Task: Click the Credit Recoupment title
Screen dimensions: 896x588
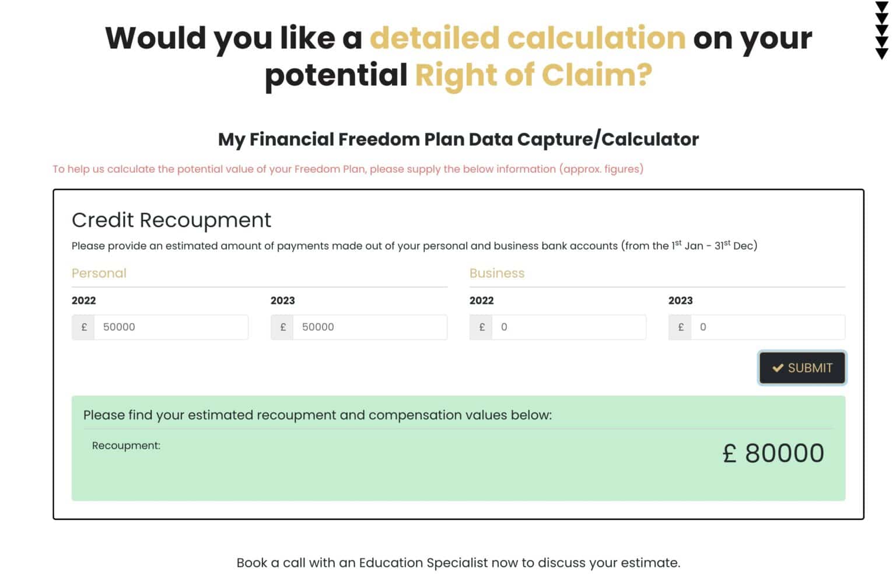Action: click(x=171, y=220)
